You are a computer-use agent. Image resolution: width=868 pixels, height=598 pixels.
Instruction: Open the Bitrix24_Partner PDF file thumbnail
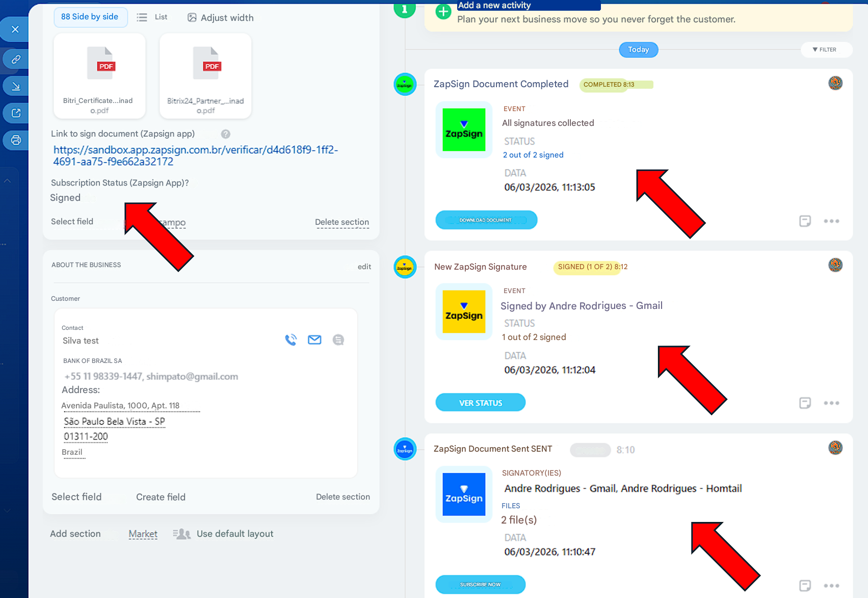(x=205, y=76)
